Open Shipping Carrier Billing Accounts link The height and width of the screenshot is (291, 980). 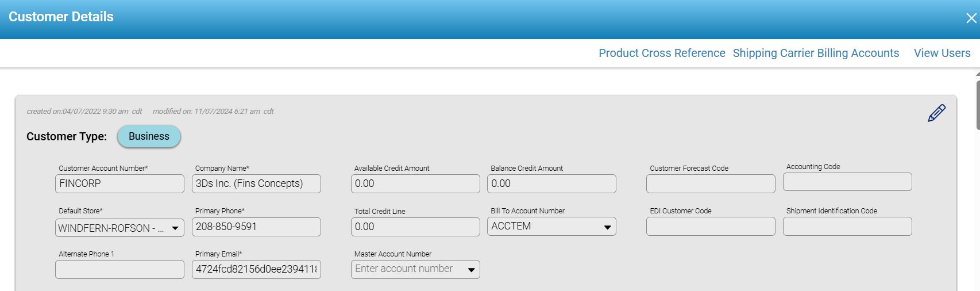[816, 53]
